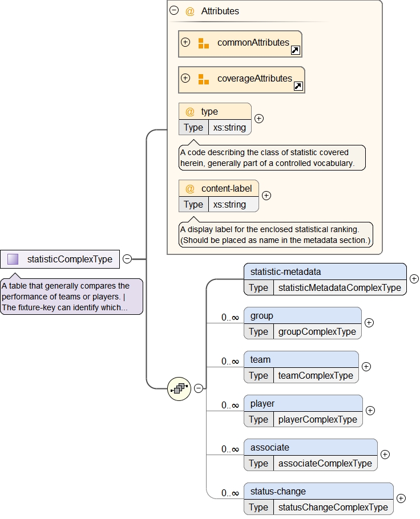
Task: Expand the type attribute details
Action: 259,119
